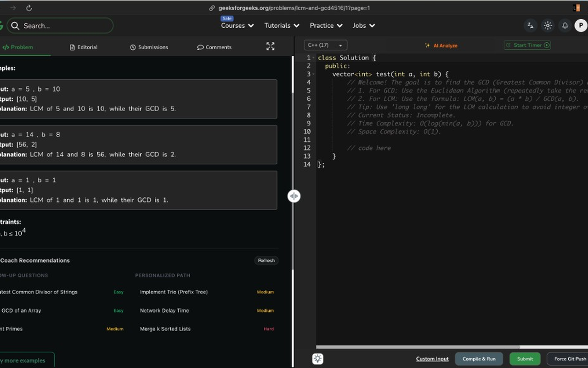Open Greatest Common Divisor of Strings problem

click(39, 292)
